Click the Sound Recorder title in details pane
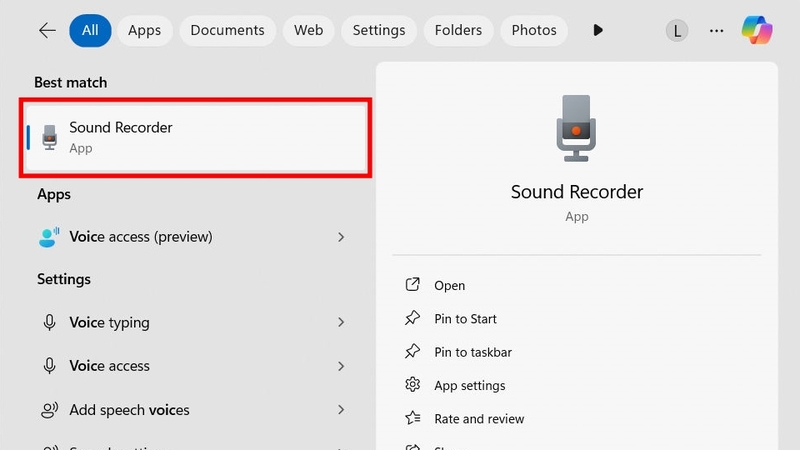 [x=577, y=192]
